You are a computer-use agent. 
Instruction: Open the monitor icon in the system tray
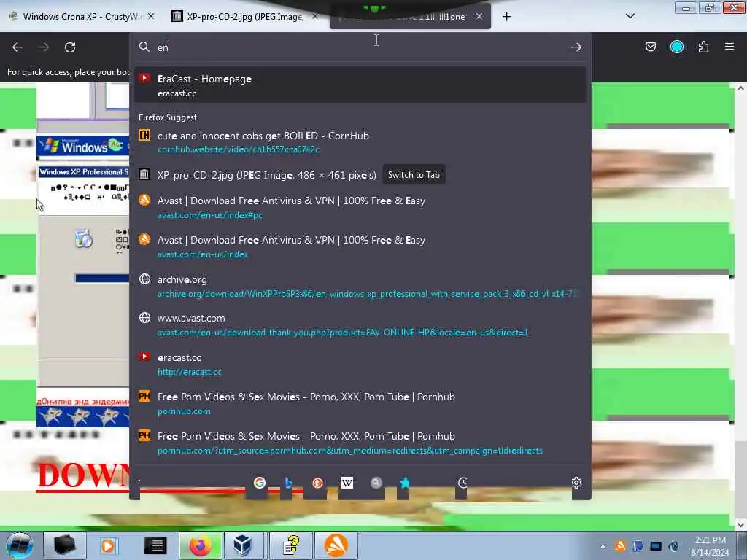pos(656,545)
